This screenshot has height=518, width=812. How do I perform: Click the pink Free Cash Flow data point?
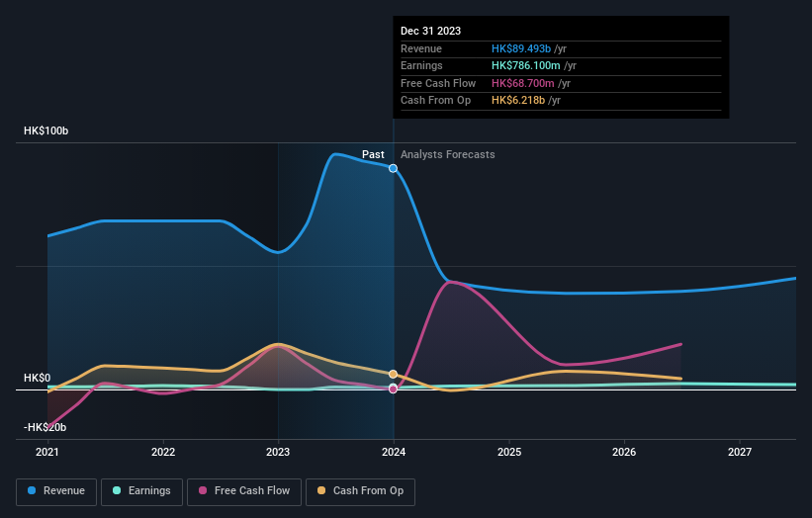[x=393, y=388]
